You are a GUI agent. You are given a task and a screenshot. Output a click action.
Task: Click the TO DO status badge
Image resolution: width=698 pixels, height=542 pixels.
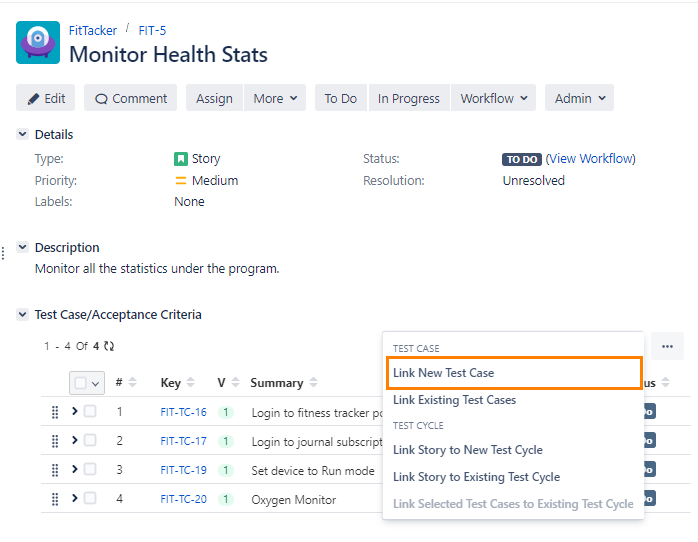(522, 159)
